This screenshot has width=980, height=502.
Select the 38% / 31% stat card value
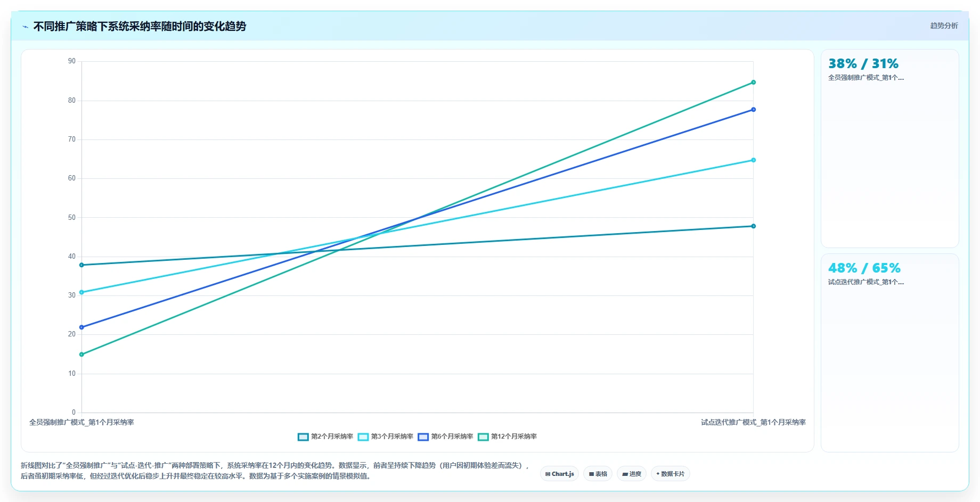863,64
